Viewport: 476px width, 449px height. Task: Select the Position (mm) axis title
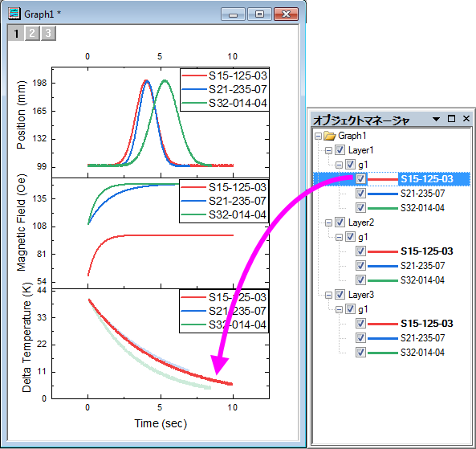[x=21, y=115]
